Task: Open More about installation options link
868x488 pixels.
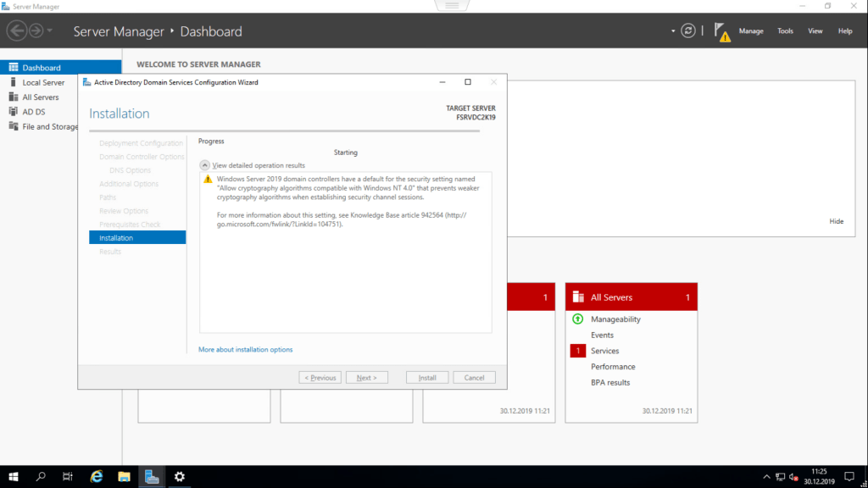Action: pos(245,349)
